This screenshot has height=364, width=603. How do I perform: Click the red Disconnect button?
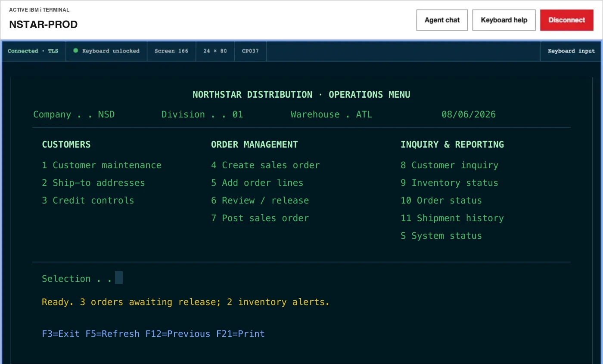click(x=567, y=20)
